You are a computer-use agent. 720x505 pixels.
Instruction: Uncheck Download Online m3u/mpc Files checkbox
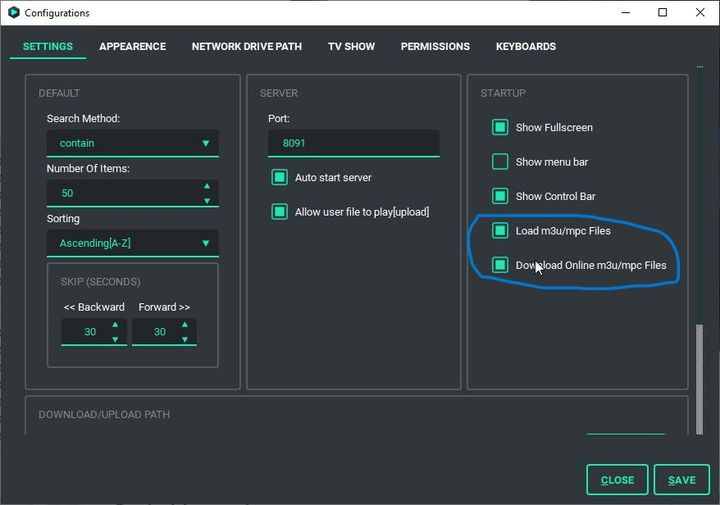pos(500,265)
